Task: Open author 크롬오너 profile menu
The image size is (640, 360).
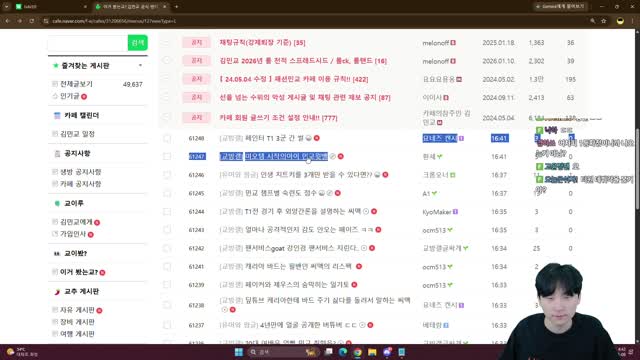Action: [436, 175]
